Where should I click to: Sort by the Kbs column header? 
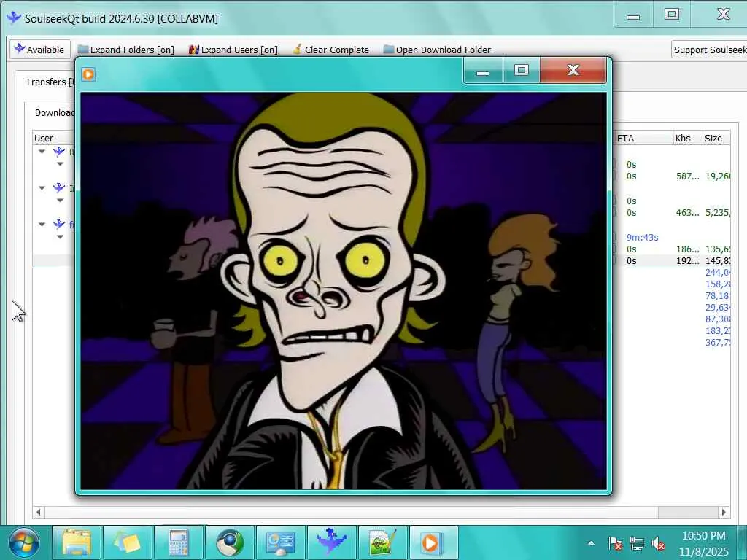pyautogui.click(x=687, y=138)
